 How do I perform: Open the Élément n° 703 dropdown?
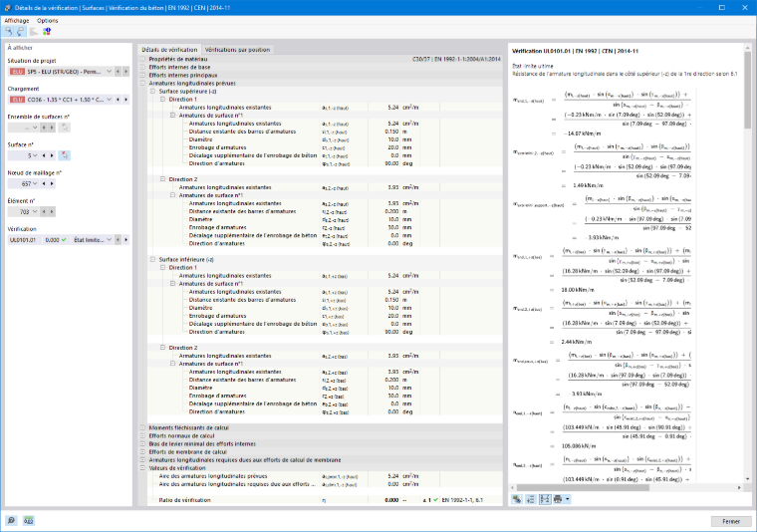pos(35,211)
